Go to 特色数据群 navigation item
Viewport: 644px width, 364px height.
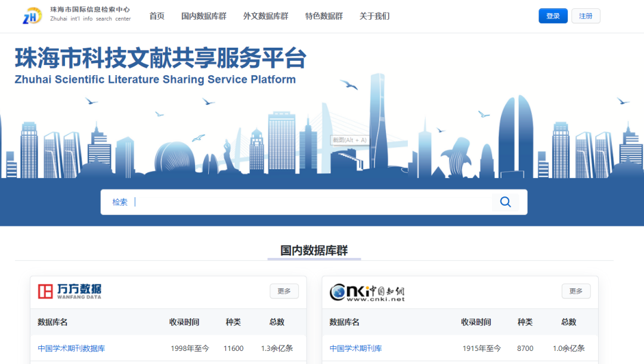click(324, 16)
